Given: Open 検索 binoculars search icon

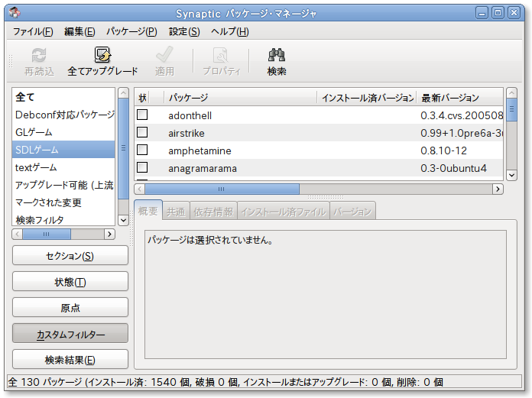Looking at the screenshot, I should point(277,55).
